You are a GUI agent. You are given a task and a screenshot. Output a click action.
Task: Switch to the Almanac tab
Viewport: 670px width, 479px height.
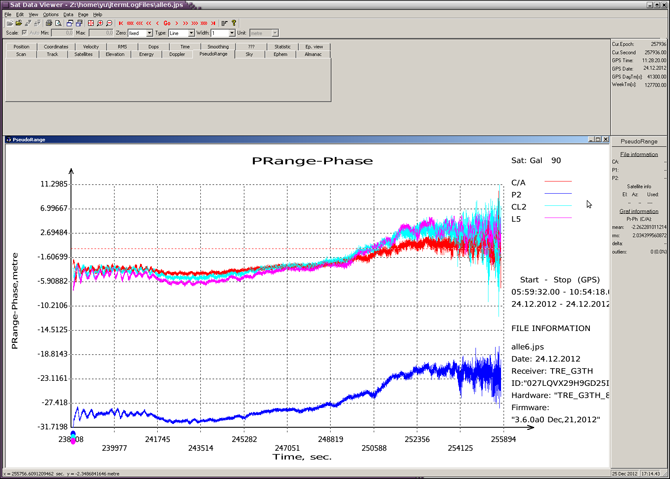click(x=313, y=54)
